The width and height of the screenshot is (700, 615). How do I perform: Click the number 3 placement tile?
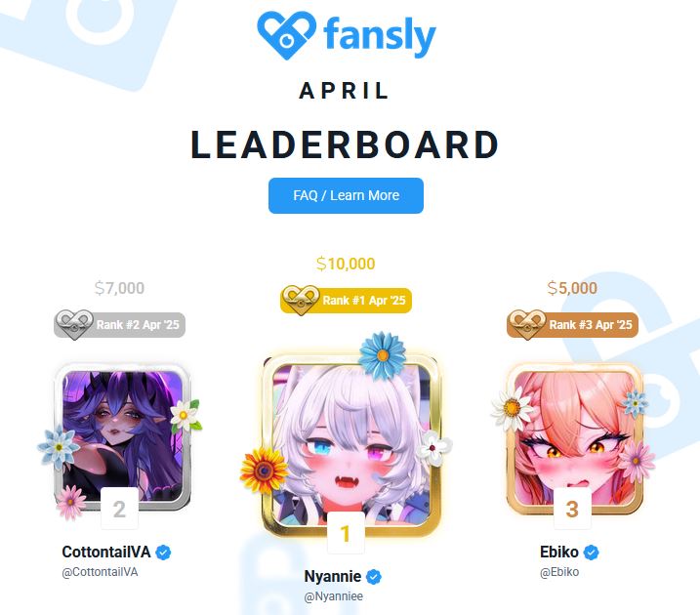click(x=572, y=509)
